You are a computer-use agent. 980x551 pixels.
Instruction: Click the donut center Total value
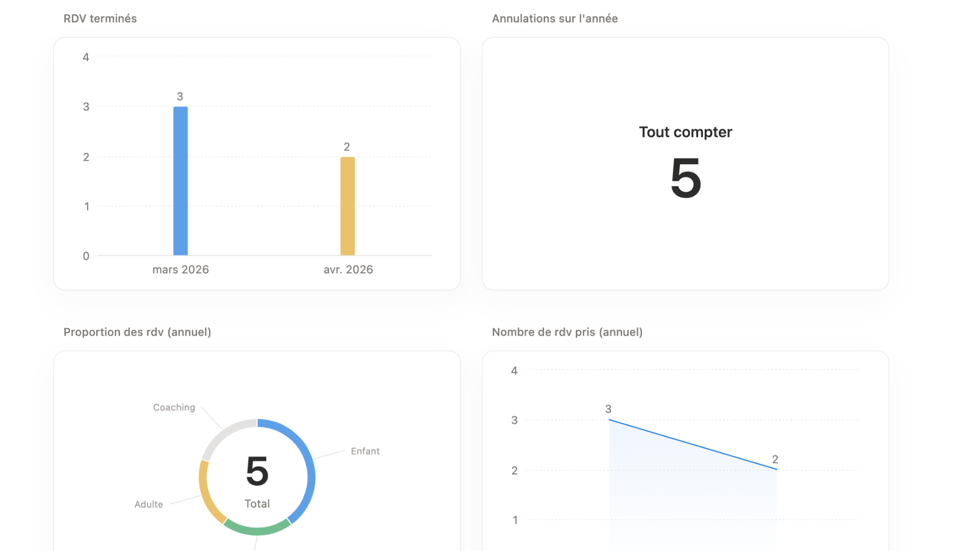[257, 472]
